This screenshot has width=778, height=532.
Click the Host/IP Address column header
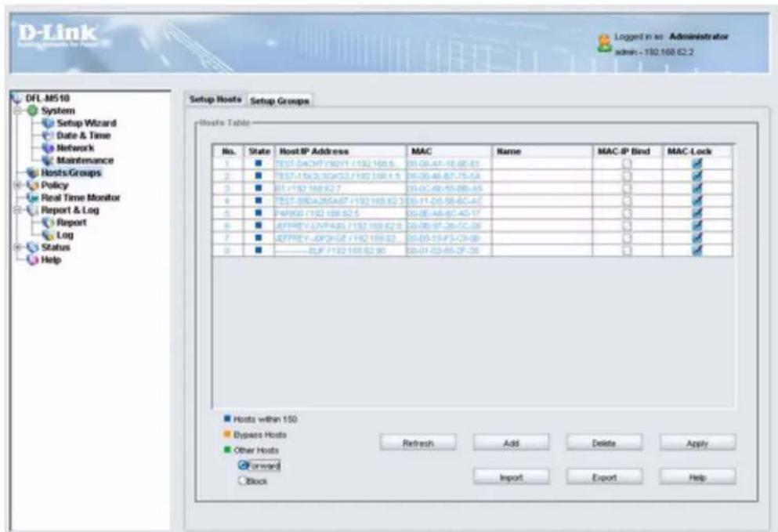click(340, 151)
